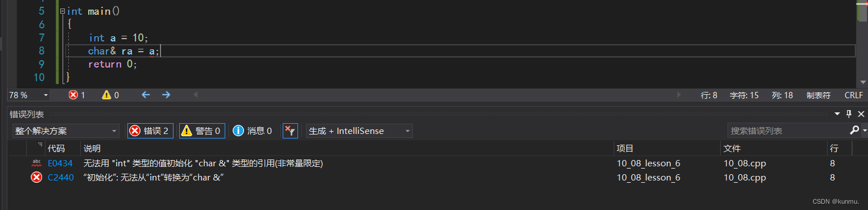The width and height of the screenshot is (868, 210).
Task: Click the 搜索错误列表 search field
Action: (787, 131)
